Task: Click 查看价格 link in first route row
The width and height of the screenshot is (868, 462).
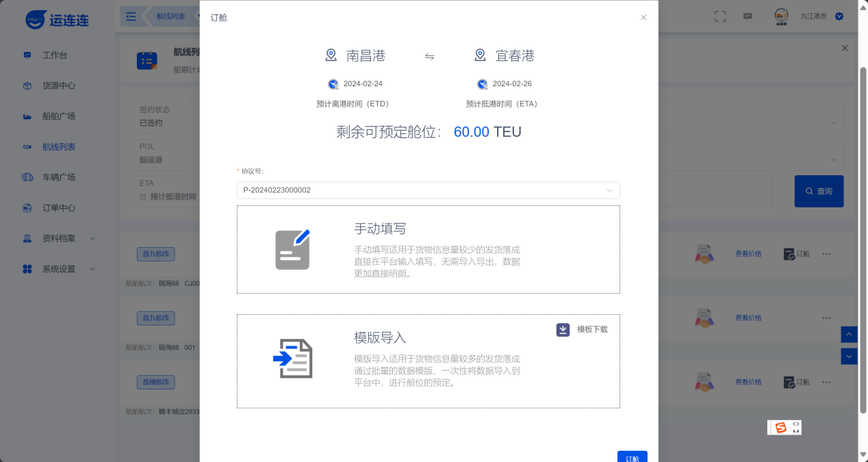Action: point(748,254)
